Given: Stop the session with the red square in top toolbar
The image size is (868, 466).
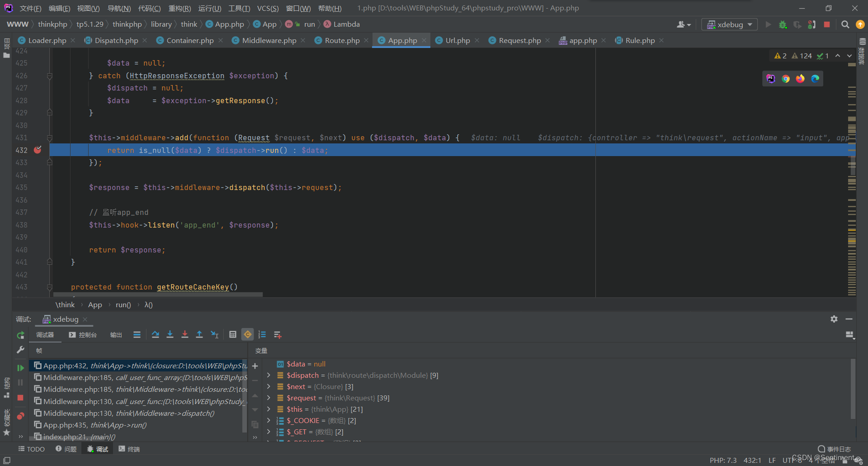Looking at the screenshot, I should [x=827, y=25].
